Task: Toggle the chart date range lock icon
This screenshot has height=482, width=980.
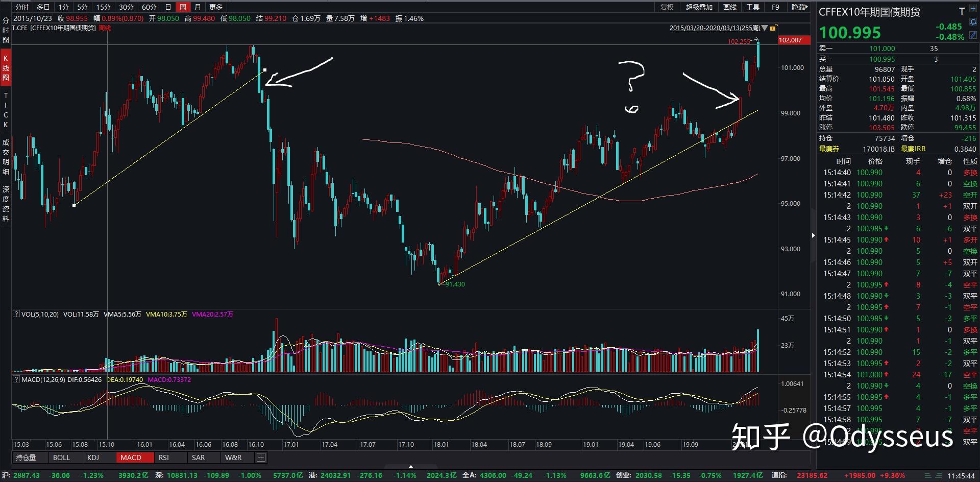Action: point(774,28)
